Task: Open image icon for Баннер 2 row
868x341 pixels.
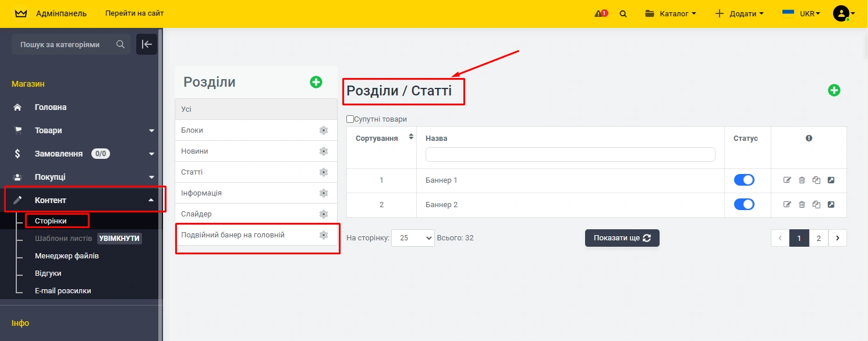Action: pyautogui.click(x=831, y=205)
